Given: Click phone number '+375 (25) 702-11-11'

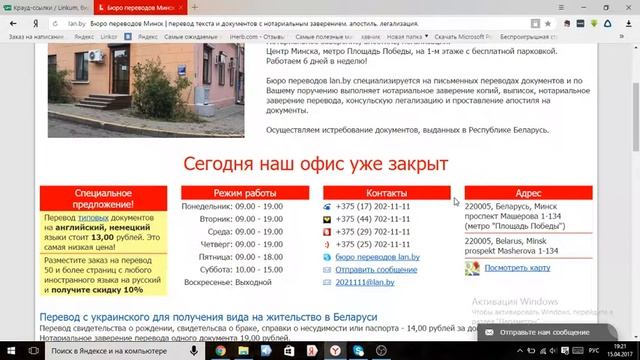Looking at the screenshot, I should tap(373, 244).
